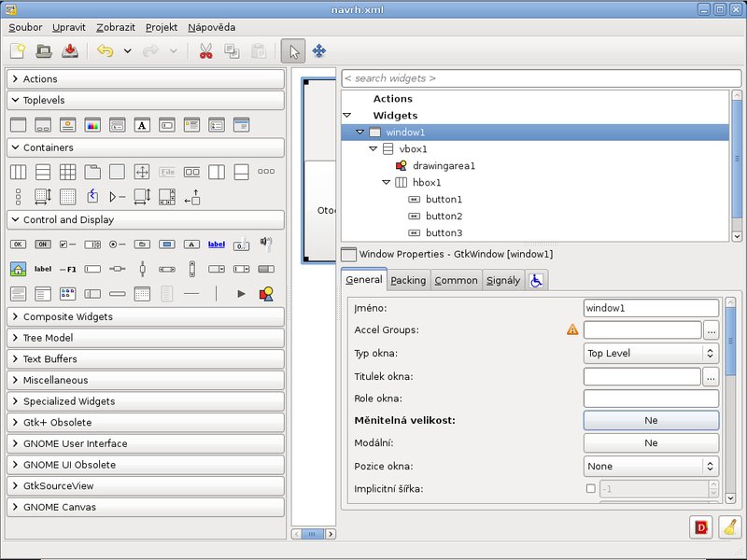The height and width of the screenshot is (560, 747).
Task: Select the Font Selection Dialog icon
Action: pos(142,125)
